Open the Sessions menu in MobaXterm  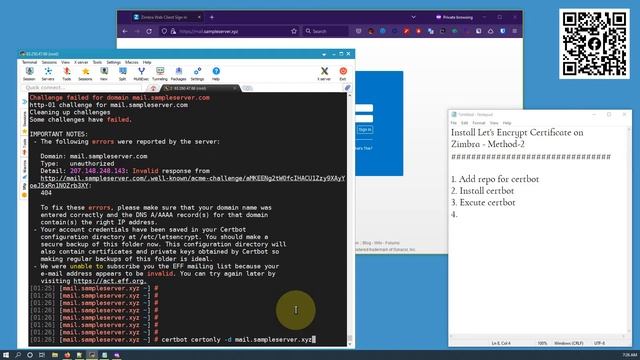click(49, 62)
